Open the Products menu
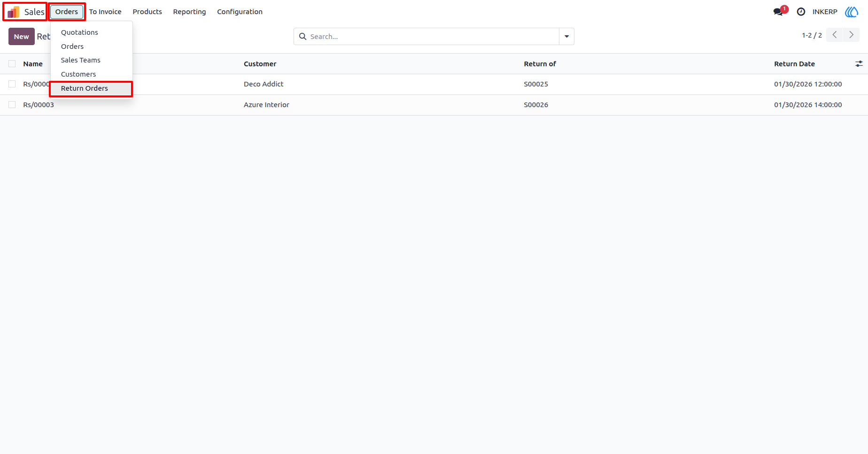The image size is (868, 454). [147, 12]
